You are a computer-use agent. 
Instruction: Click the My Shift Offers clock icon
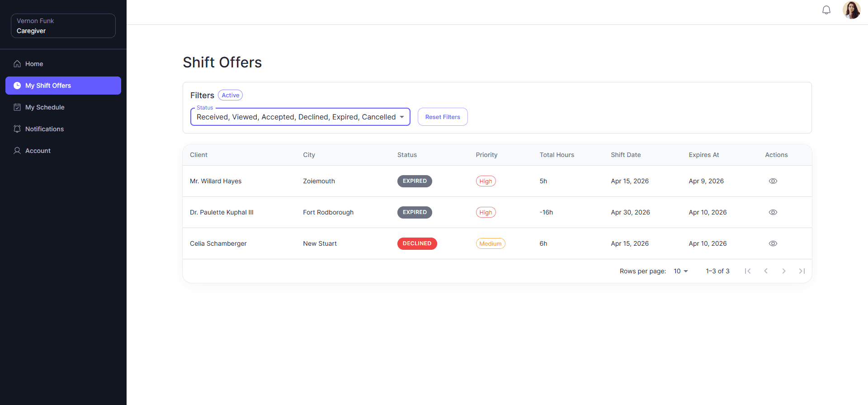tap(17, 86)
